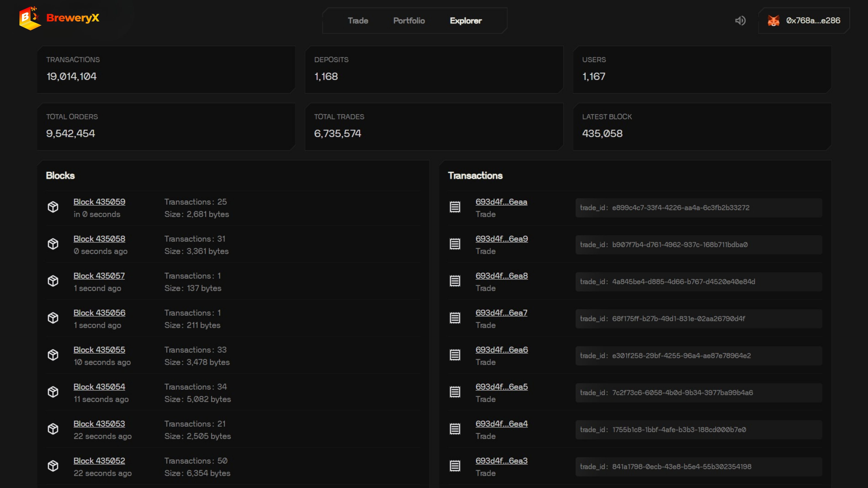Open the Portfolio tab
Viewport: 868px width, 488px height.
(409, 21)
